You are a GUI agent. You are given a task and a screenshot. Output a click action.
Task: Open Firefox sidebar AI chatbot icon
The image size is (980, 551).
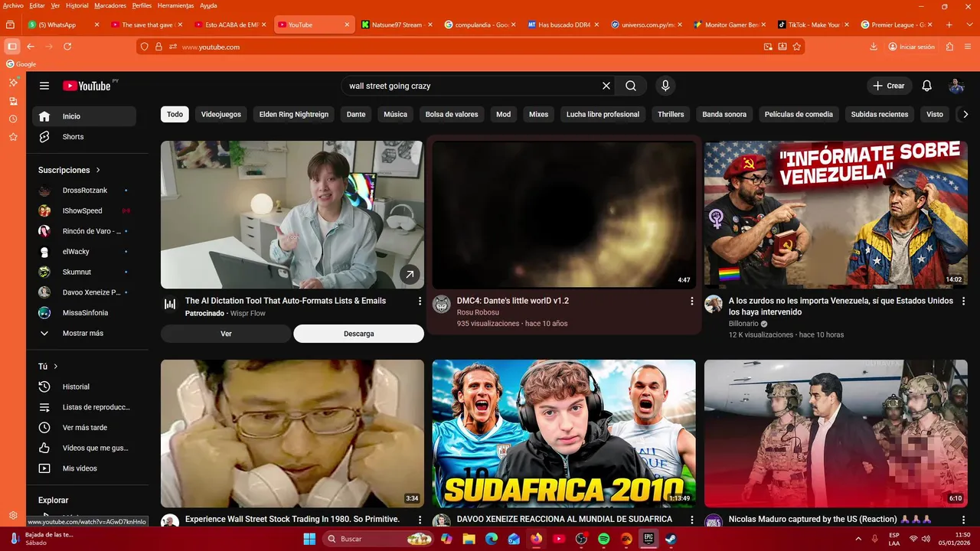(13, 82)
